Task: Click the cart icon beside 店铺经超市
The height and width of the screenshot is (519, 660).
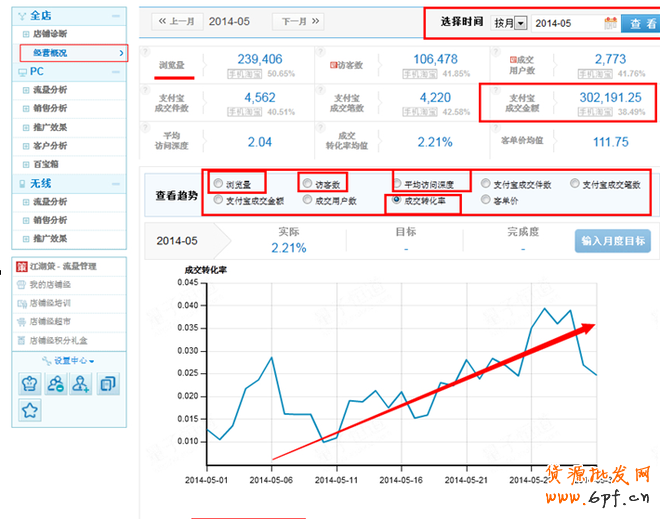Action: pyautogui.click(x=21, y=322)
